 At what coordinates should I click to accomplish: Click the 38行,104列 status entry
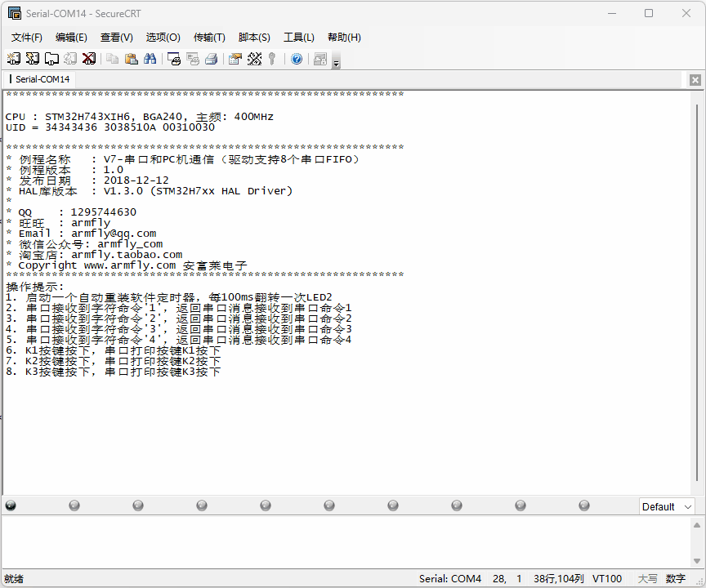(559, 578)
